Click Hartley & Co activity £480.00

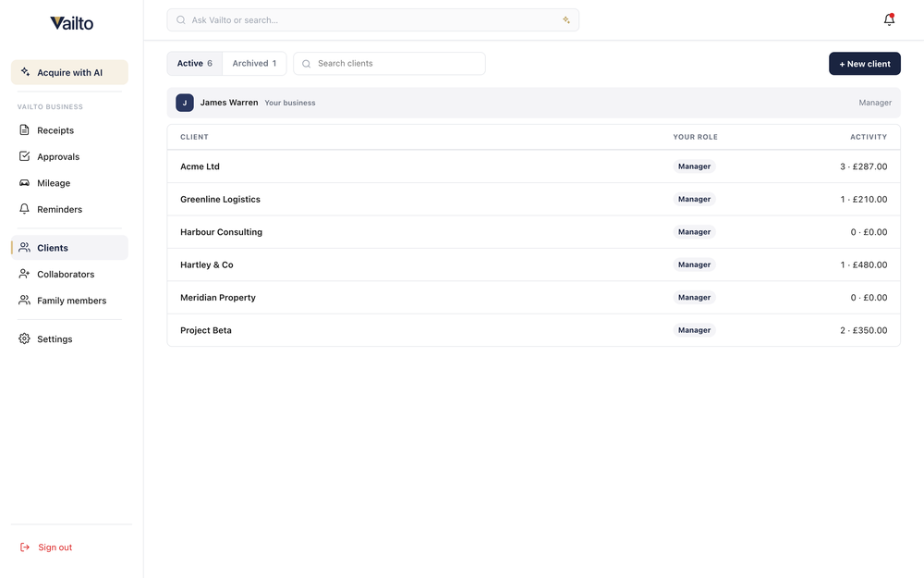(863, 264)
